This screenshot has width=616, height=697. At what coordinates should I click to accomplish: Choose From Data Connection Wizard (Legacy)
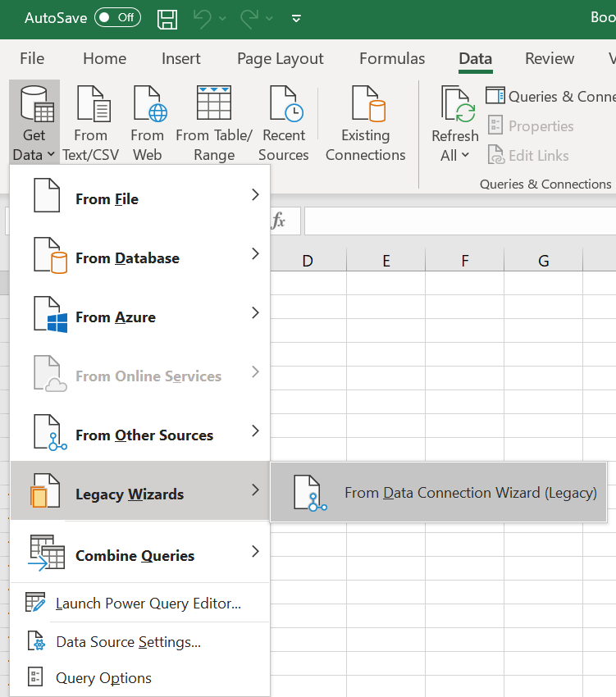pos(439,493)
